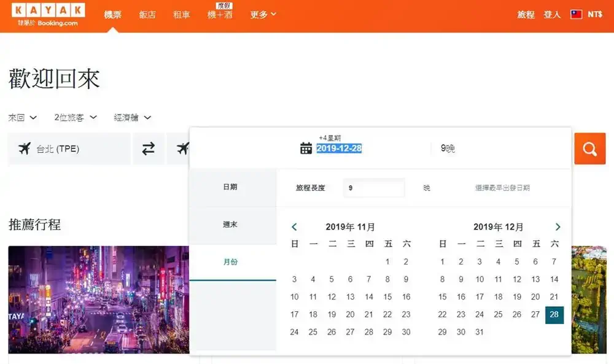Click the highlighted December 28 date
This screenshot has width=614, height=364.
(x=554, y=315)
